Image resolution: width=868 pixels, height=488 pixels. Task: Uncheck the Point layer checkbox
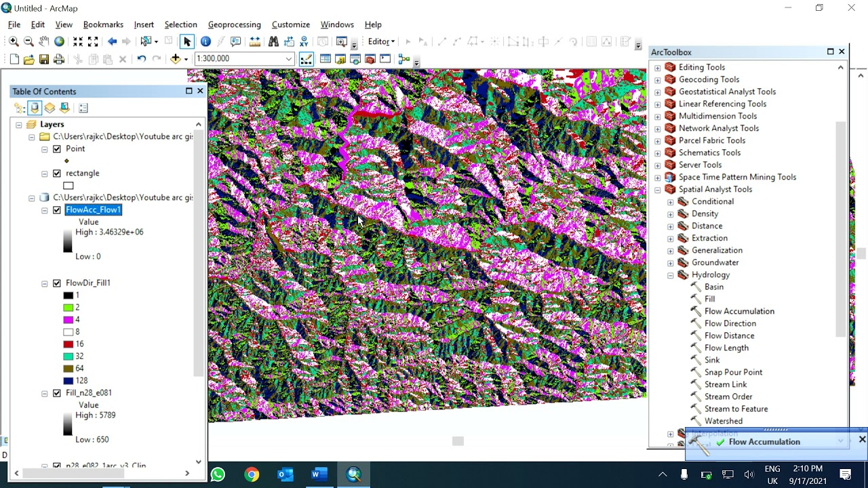57,149
